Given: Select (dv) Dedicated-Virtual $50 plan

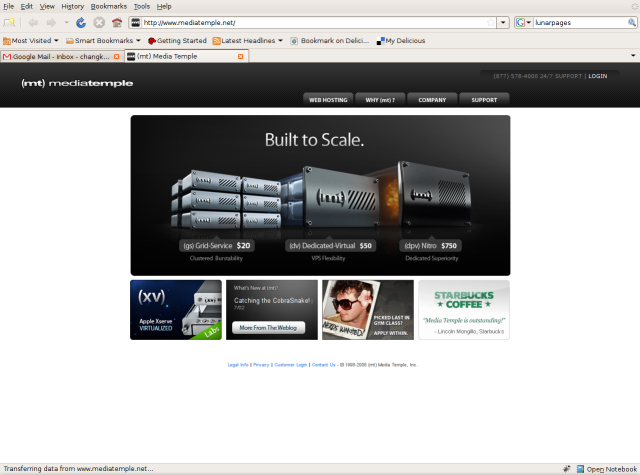Looking at the screenshot, I should pos(331,246).
